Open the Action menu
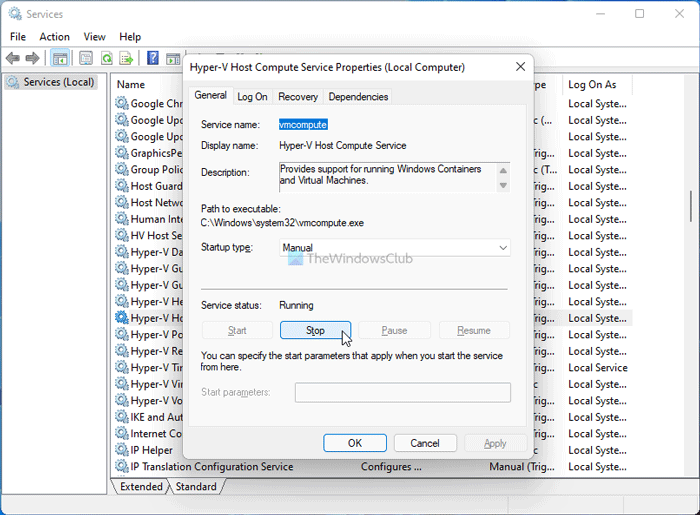The height and width of the screenshot is (515, 700). [x=54, y=37]
